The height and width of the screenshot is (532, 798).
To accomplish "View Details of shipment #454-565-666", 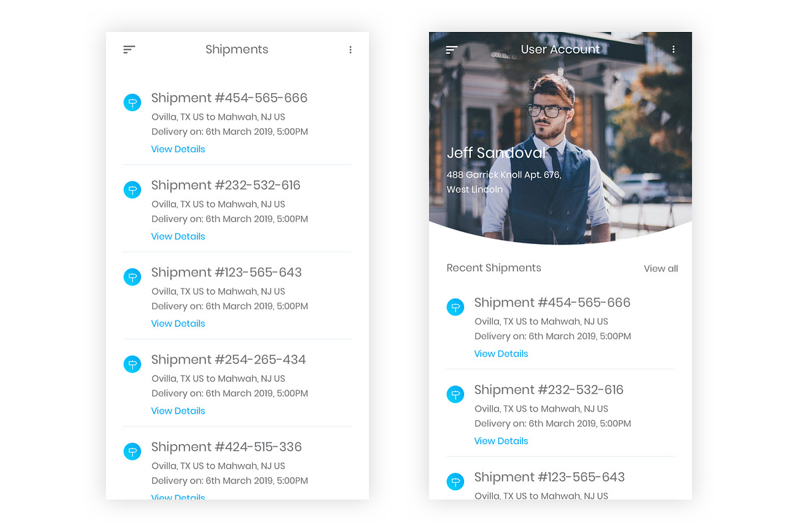I will 178,149.
